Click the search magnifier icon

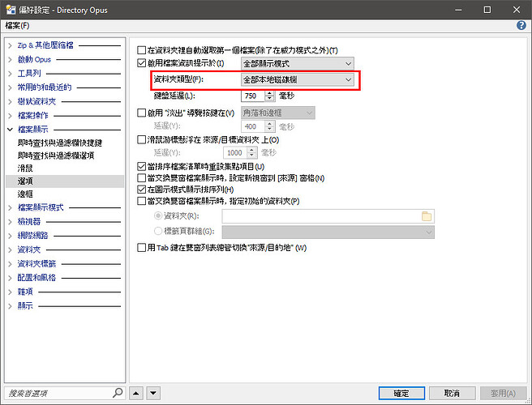(117, 393)
